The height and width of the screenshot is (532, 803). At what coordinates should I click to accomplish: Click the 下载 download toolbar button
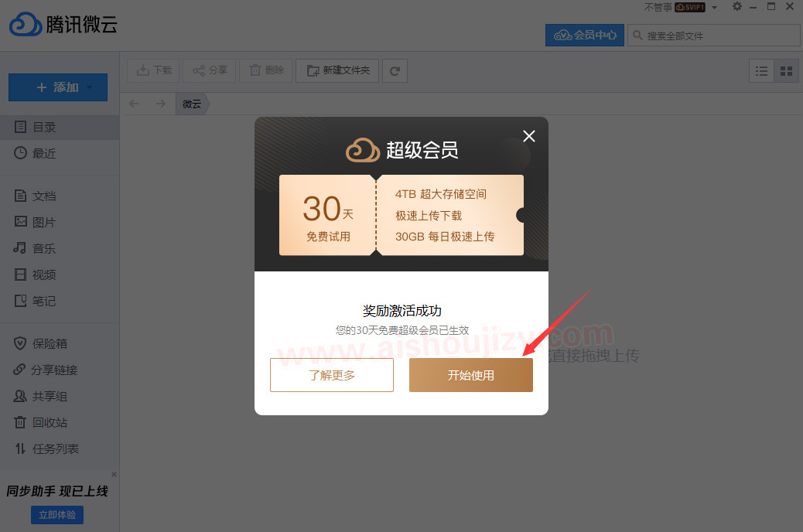tap(154, 70)
